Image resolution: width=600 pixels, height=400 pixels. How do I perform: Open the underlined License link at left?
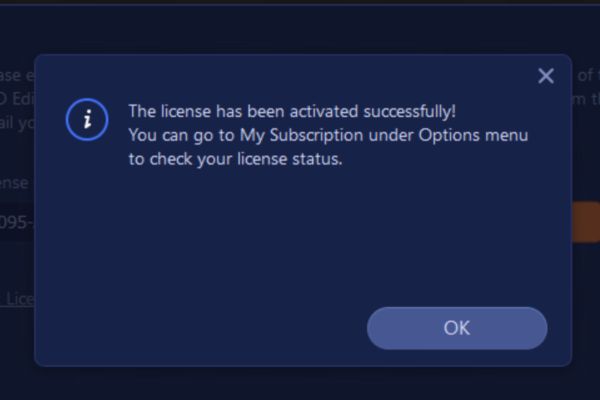click(18, 298)
